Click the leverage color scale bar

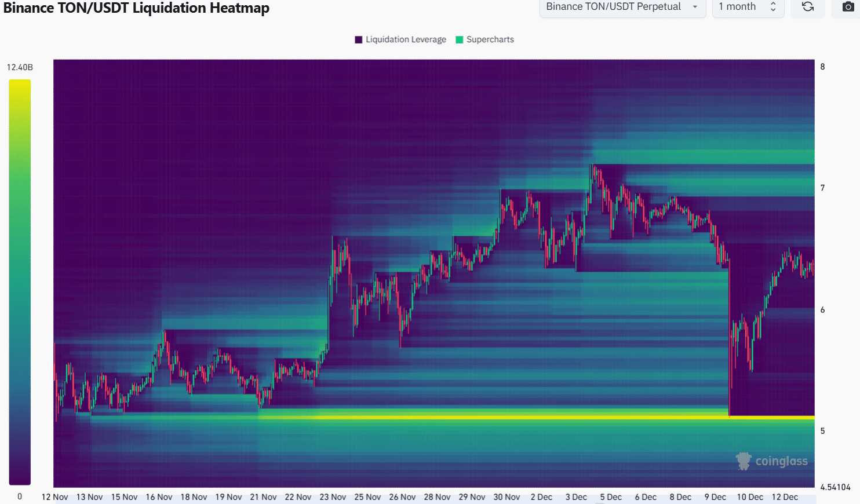tap(20, 282)
